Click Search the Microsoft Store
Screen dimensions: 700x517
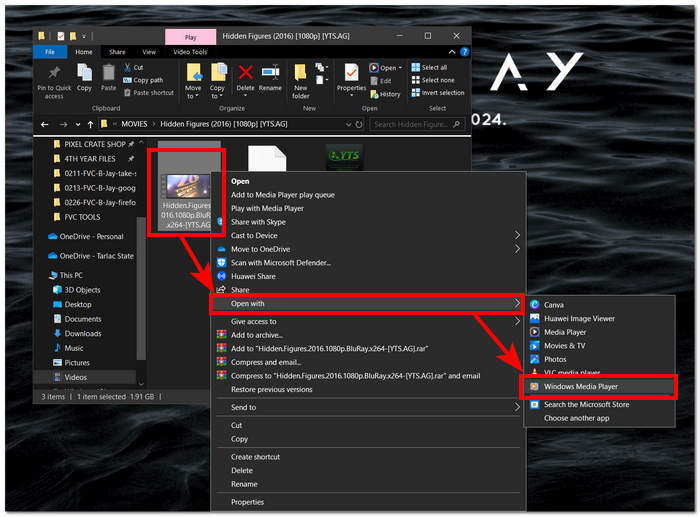[586, 405]
